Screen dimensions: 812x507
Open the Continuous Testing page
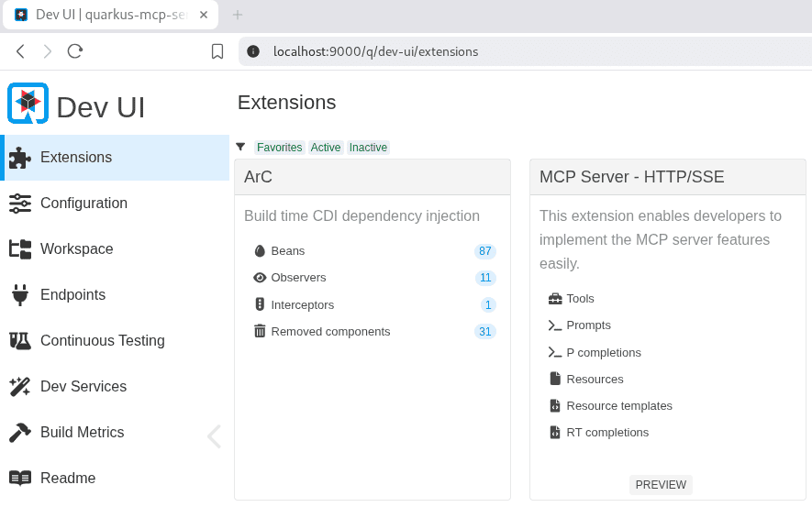coord(115,341)
